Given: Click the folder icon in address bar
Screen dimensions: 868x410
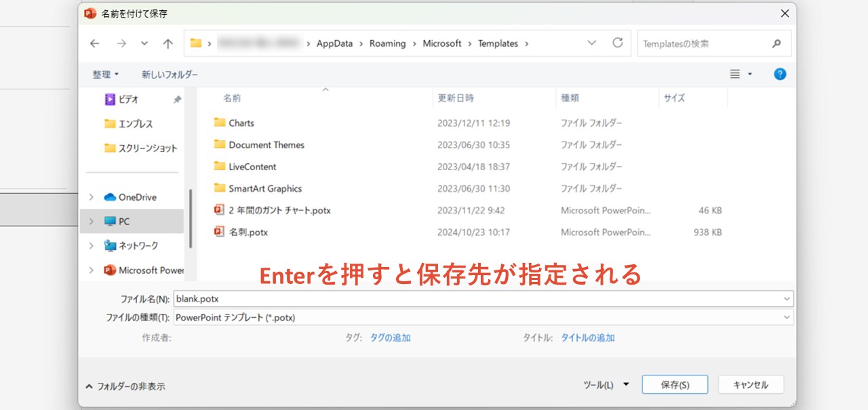Looking at the screenshot, I should [196, 43].
